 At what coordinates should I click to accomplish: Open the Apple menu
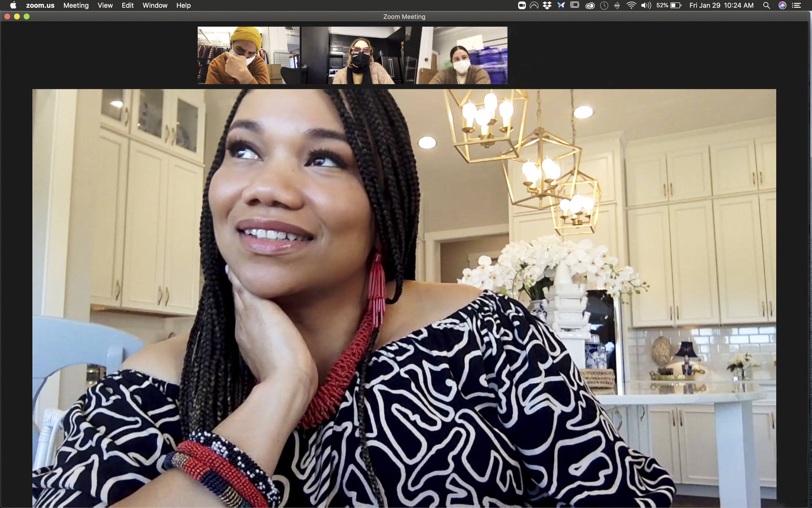(13, 5)
